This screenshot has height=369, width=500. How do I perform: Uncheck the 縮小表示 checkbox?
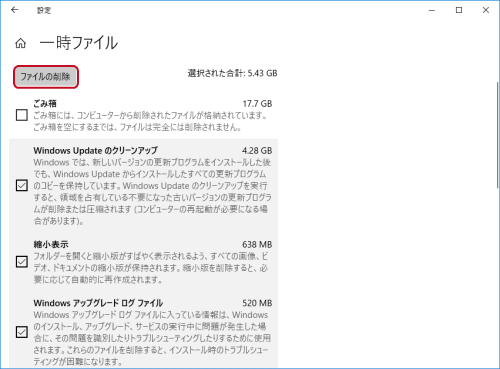(x=22, y=262)
